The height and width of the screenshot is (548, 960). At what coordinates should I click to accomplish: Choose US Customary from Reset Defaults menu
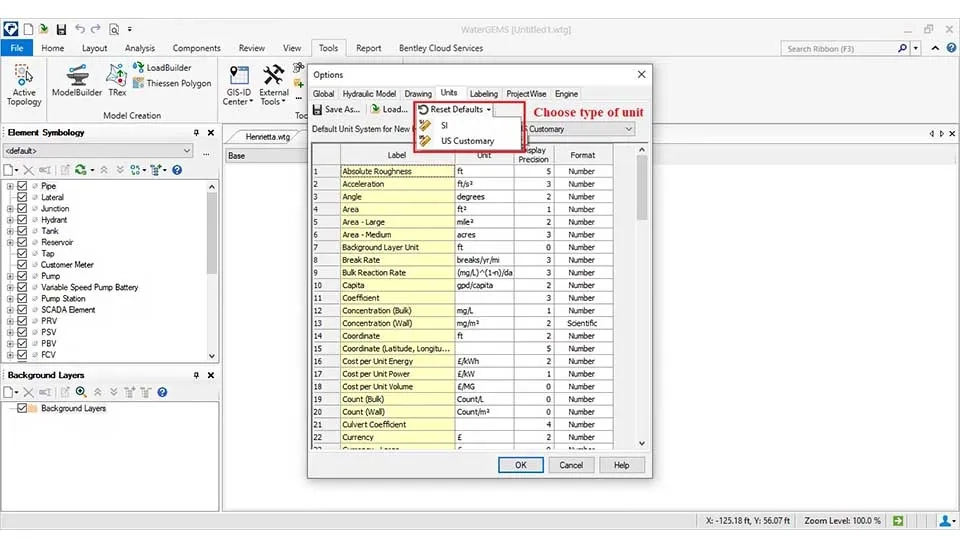[467, 141]
